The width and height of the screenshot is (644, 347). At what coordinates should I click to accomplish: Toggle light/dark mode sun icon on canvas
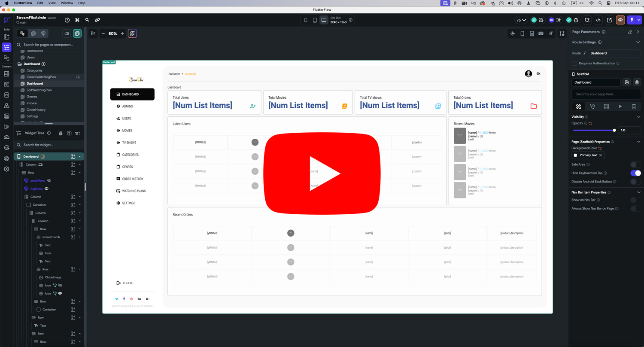pyautogui.click(x=513, y=33)
